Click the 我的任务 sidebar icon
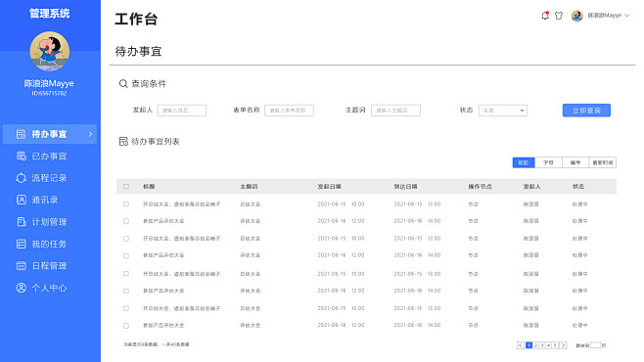 pyautogui.click(x=21, y=244)
